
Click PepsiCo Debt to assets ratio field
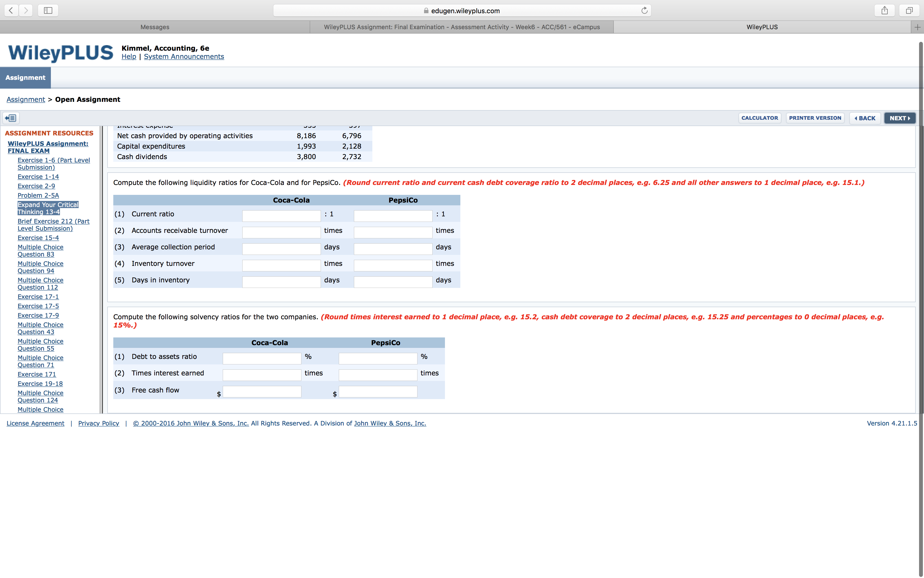point(378,359)
